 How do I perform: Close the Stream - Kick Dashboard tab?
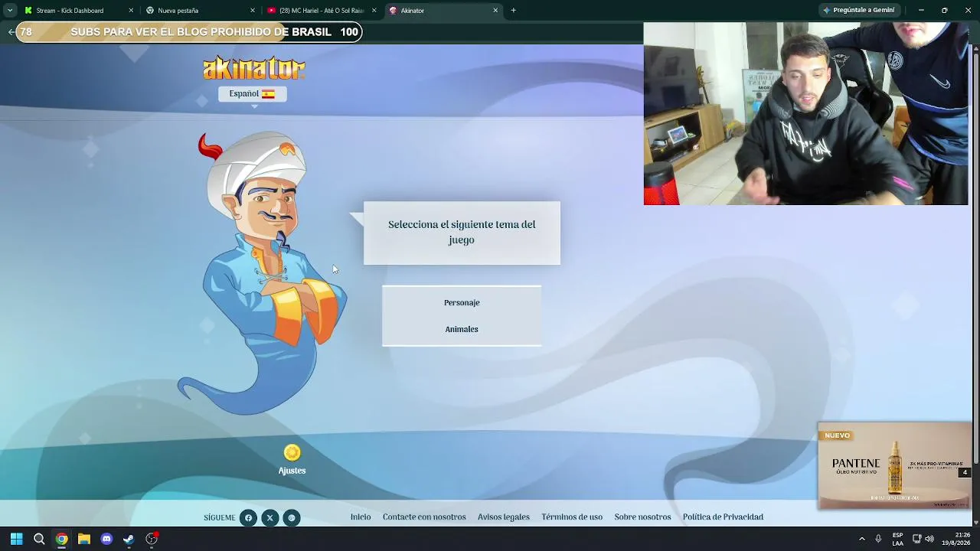131,11
